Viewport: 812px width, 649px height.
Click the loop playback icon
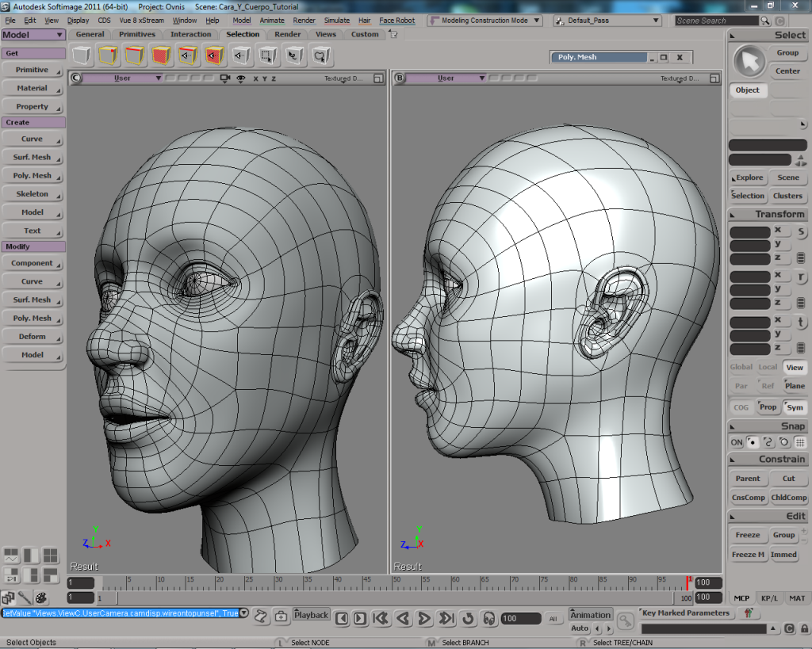click(x=468, y=618)
